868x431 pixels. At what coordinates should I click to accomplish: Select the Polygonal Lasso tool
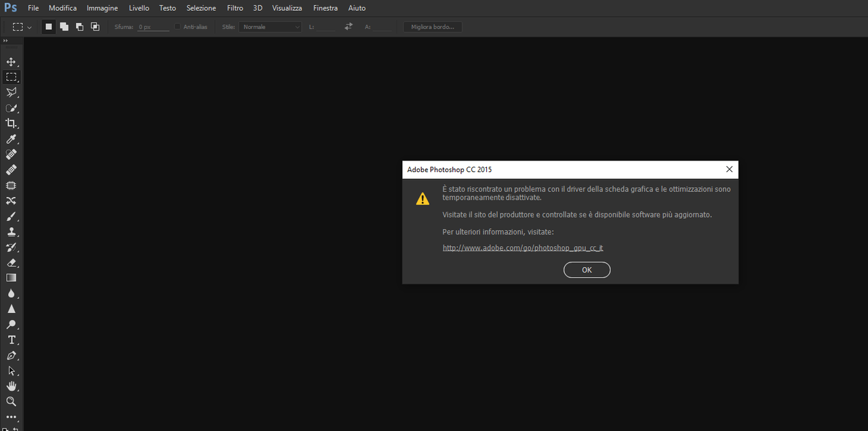[x=11, y=93]
